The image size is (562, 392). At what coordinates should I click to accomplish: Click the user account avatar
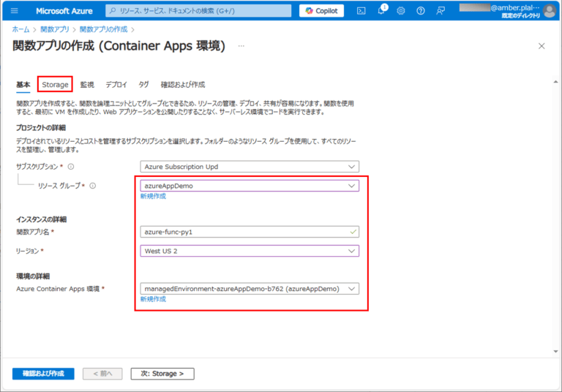550,10
